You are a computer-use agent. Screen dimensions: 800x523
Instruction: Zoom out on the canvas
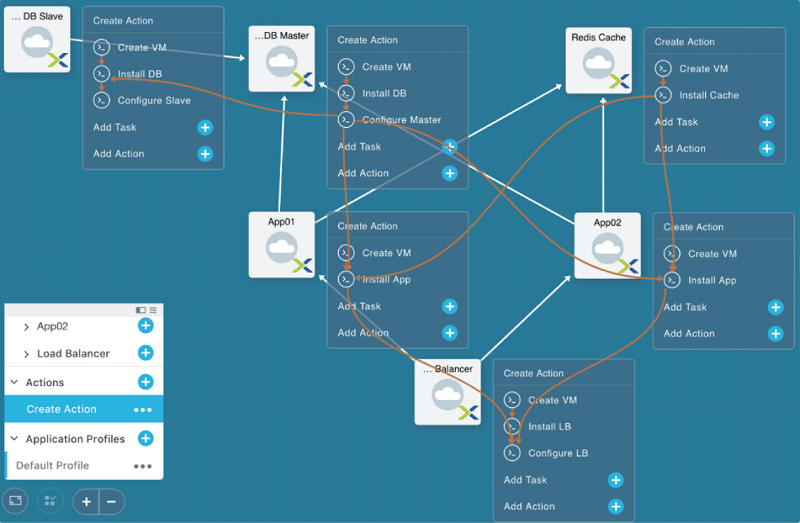pyautogui.click(x=112, y=502)
